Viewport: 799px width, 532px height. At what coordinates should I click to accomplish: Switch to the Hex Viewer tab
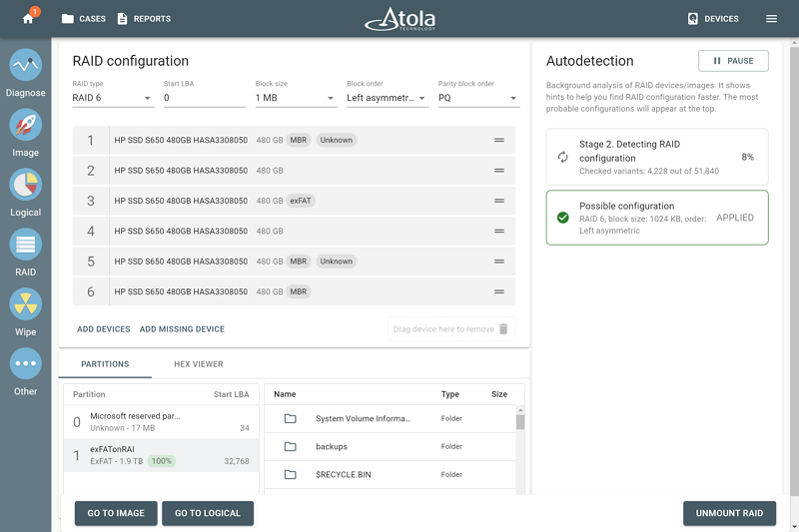pyautogui.click(x=199, y=364)
